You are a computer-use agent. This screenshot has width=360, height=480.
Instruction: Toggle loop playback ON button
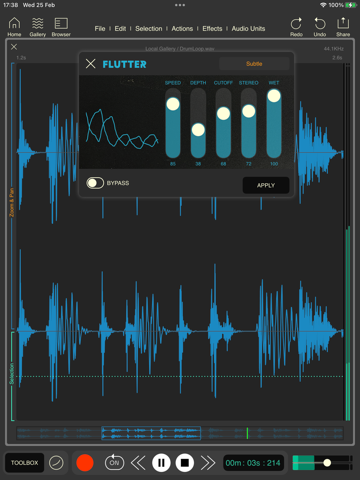click(114, 463)
